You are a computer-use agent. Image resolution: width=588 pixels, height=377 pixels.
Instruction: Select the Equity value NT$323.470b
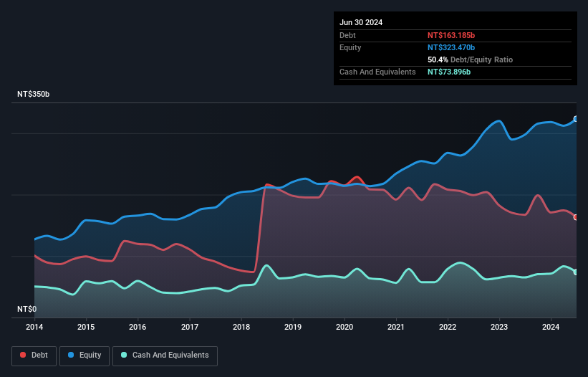[x=451, y=47]
